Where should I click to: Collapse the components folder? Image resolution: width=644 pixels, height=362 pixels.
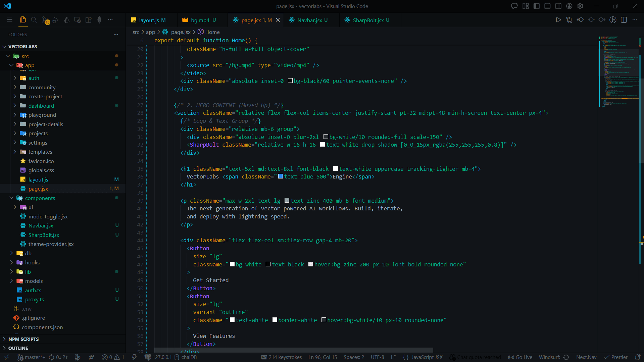click(11, 198)
